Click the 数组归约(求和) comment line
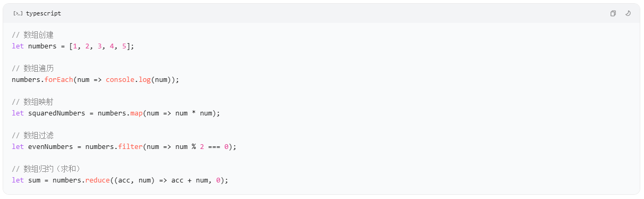The height and width of the screenshot is (199, 644). coord(46,169)
